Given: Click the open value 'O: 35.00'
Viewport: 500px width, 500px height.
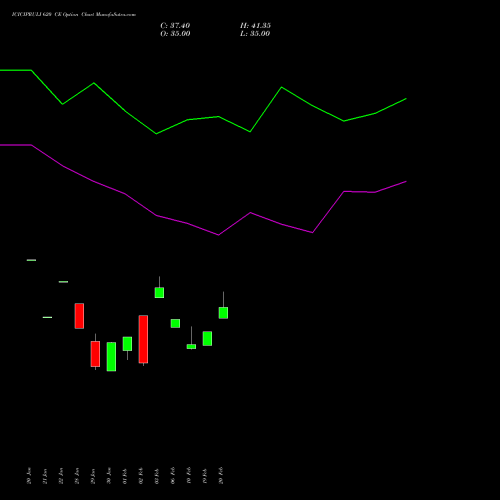Looking at the screenshot, I should point(175,34).
